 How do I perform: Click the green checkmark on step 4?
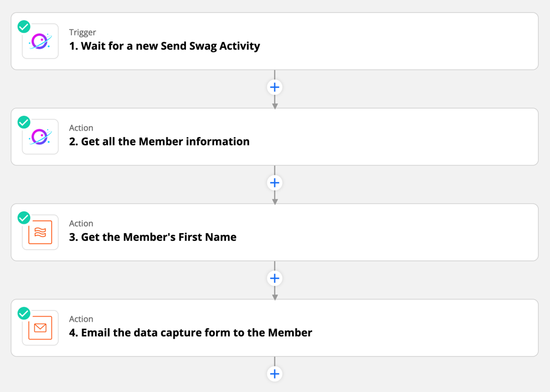[24, 313]
